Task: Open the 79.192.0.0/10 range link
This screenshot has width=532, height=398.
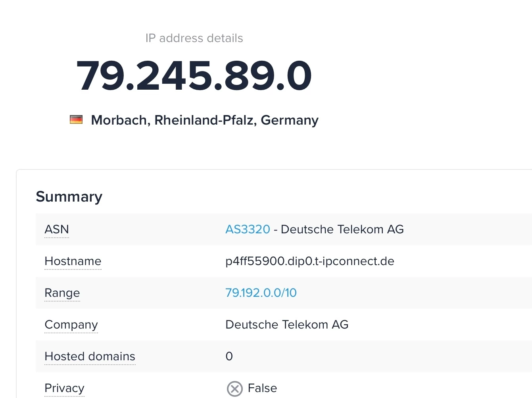Action: tap(261, 293)
